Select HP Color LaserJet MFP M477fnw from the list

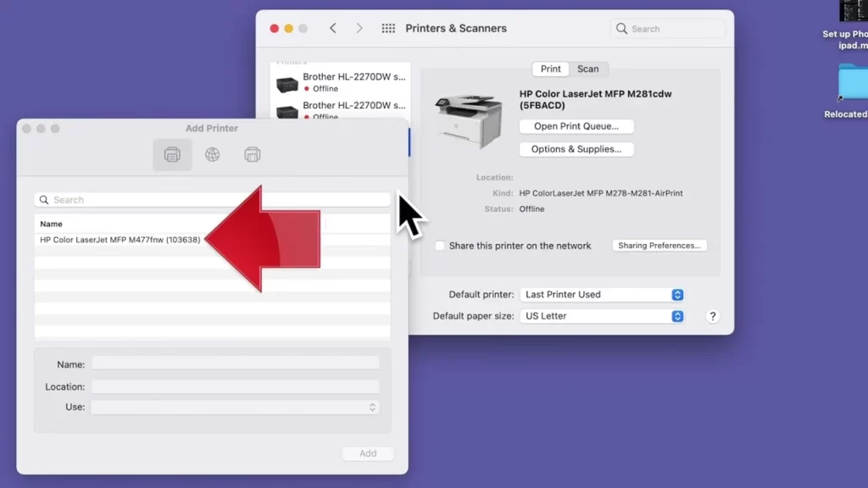[x=120, y=240]
